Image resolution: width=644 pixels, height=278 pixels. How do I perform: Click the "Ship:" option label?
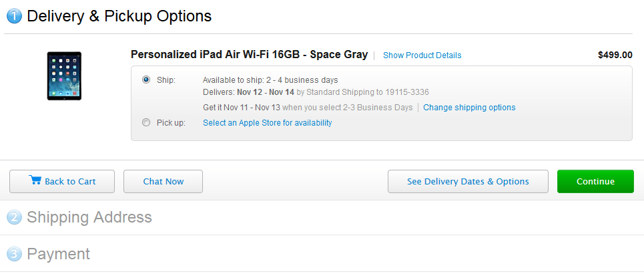point(166,80)
